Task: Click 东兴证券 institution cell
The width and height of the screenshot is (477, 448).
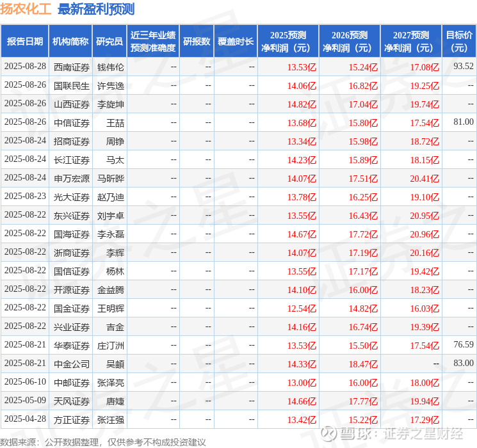Action: (72, 216)
